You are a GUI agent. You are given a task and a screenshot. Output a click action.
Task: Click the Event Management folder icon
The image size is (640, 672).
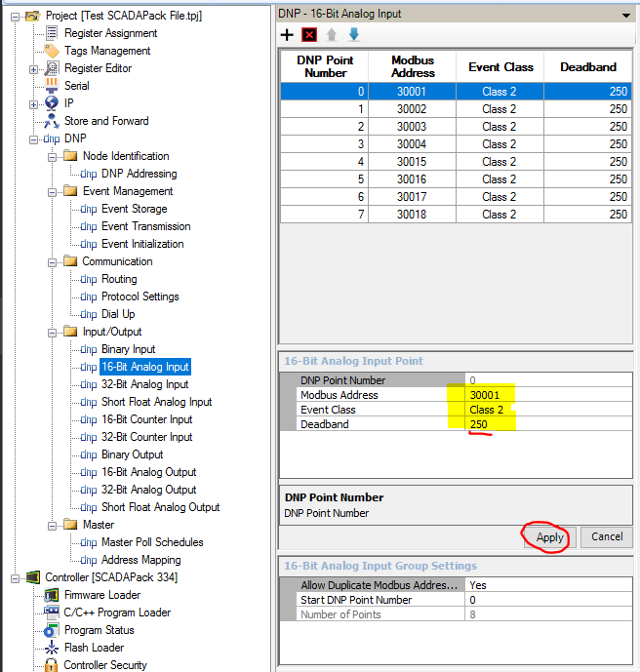pos(70,191)
